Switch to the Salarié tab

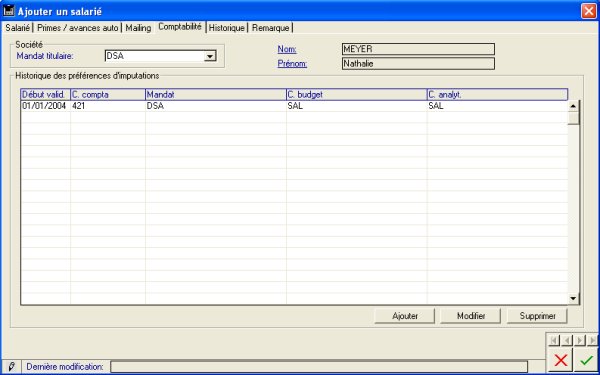pyautogui.click(x=17, y=28)
